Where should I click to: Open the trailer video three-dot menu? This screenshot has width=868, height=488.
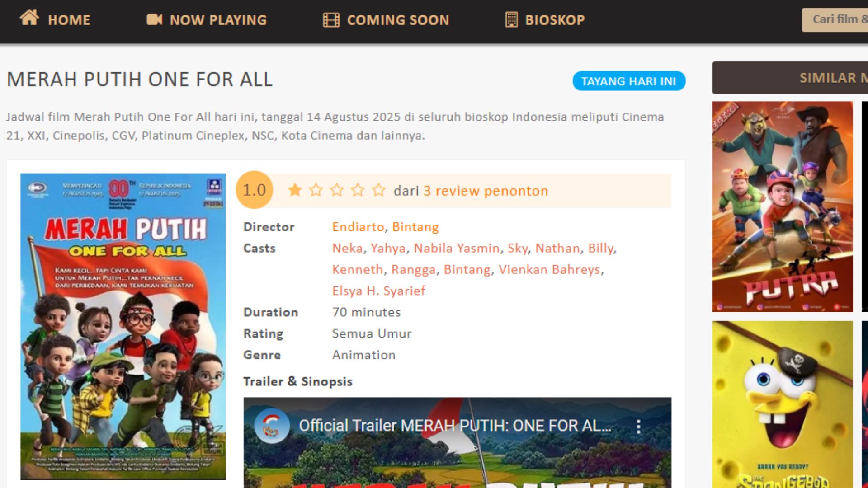[x=638, y=426]
